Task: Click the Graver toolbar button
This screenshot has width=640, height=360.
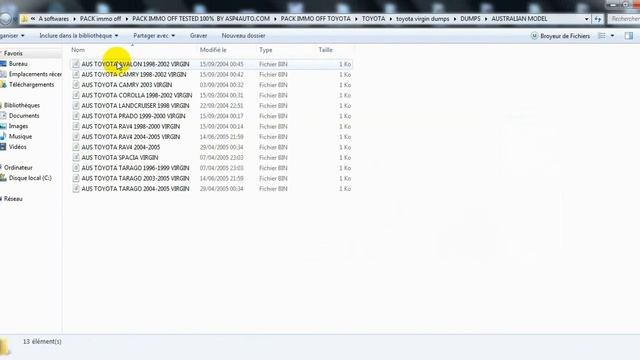Action: point(198,36)
